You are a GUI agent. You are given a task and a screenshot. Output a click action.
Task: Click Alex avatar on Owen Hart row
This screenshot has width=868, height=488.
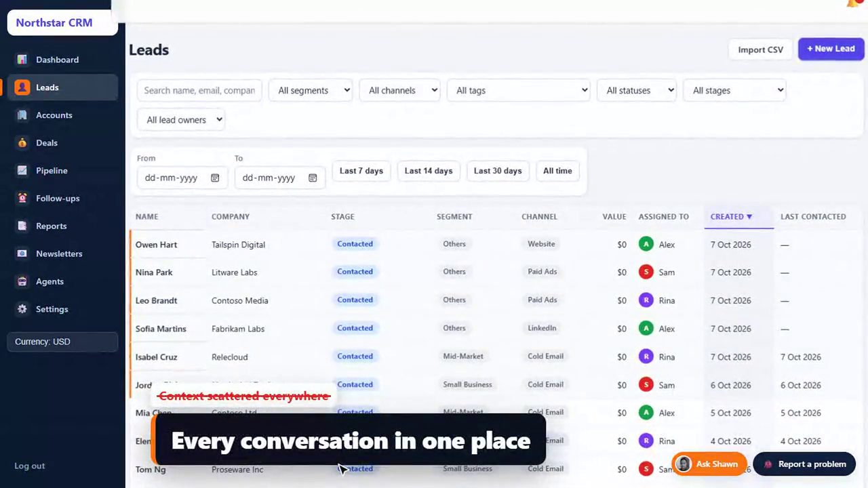click(646, 244)
